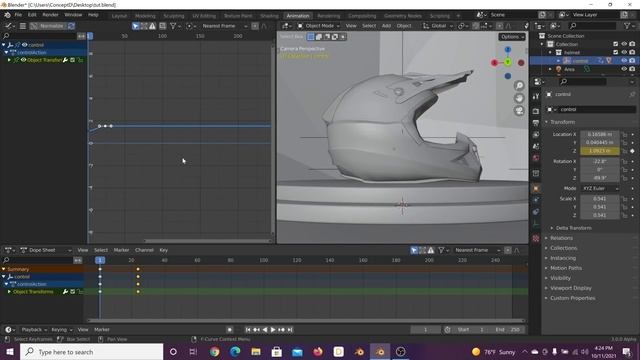Click the play animation button in the timeline
The width and height of the screenshot is (640, 360).
[273, 330]
